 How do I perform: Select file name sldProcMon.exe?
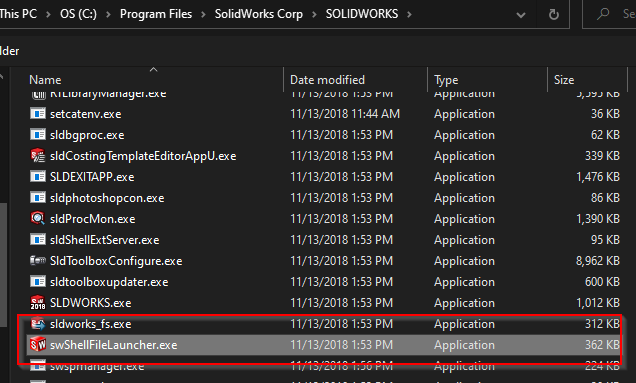pos(92,219)
